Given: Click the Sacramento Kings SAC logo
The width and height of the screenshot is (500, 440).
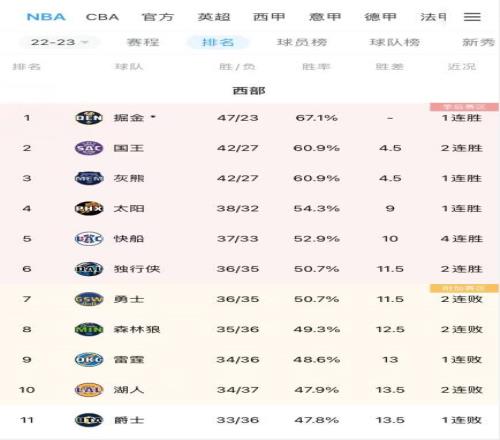Looking at the screenshot, I should tap(89, 148).
